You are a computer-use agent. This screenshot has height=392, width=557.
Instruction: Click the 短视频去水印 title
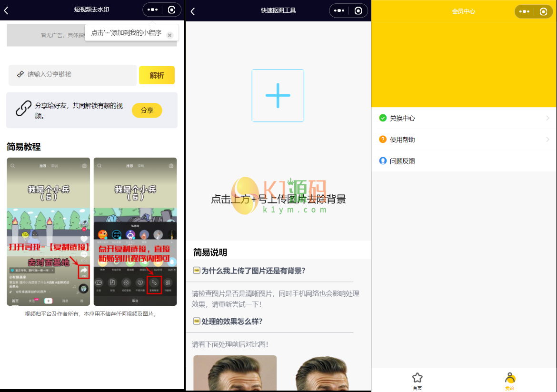(x=92, y=10)
